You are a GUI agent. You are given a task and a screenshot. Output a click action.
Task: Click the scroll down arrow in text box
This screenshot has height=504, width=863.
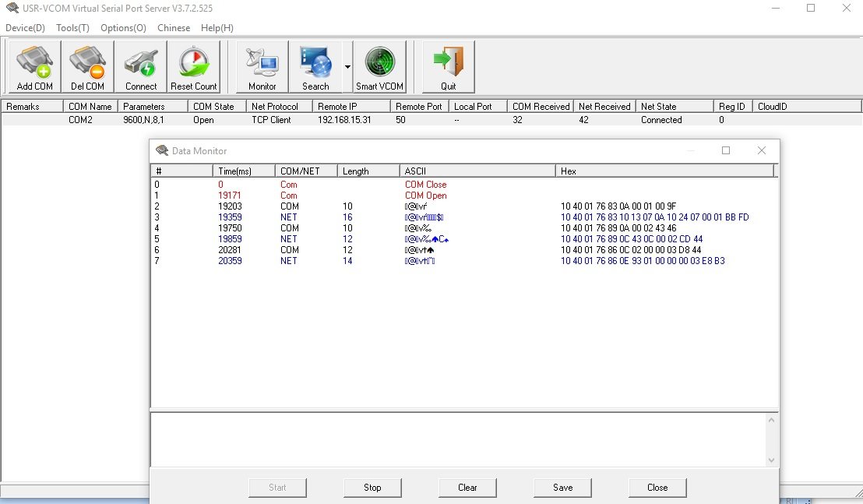771,460
